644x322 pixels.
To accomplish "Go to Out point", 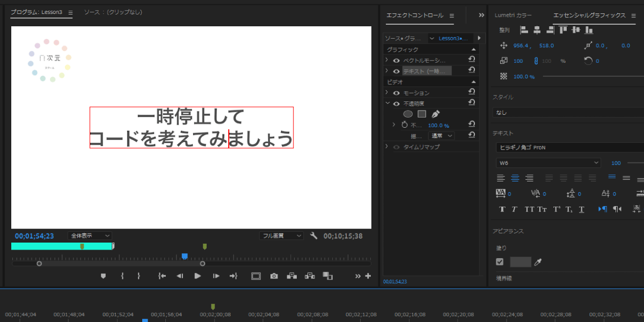I will tap(233, 276).
